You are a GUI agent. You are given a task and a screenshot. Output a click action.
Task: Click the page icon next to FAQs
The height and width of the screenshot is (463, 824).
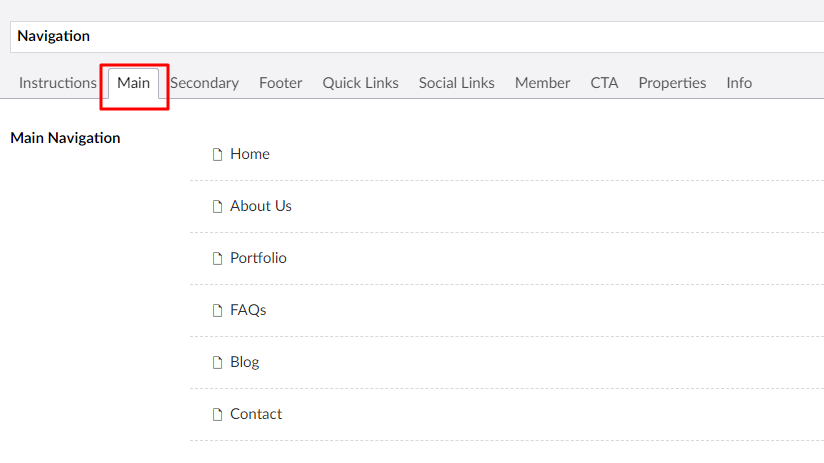point(217,311)
